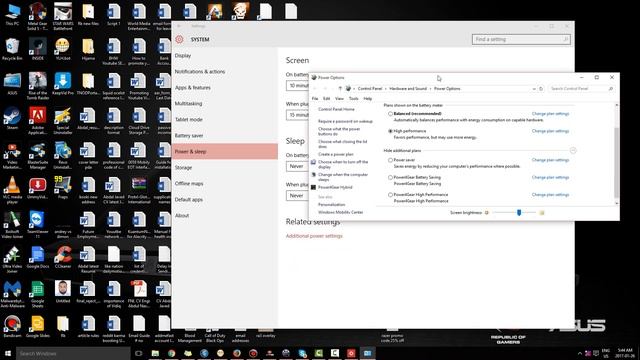Open address bar history dropdown in Power Options

tap(533, 89)
